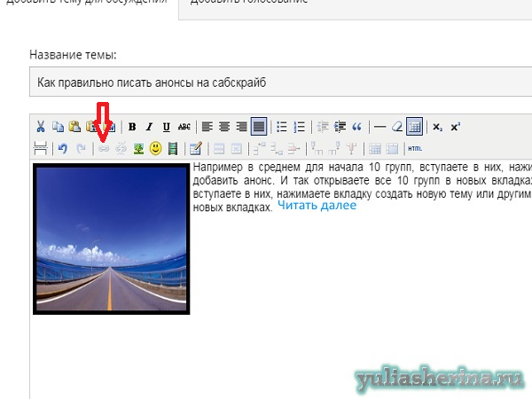Click insert row before icon
This screenshot has width=532, height=399.
pyautogui.click(x=259, y=149)
